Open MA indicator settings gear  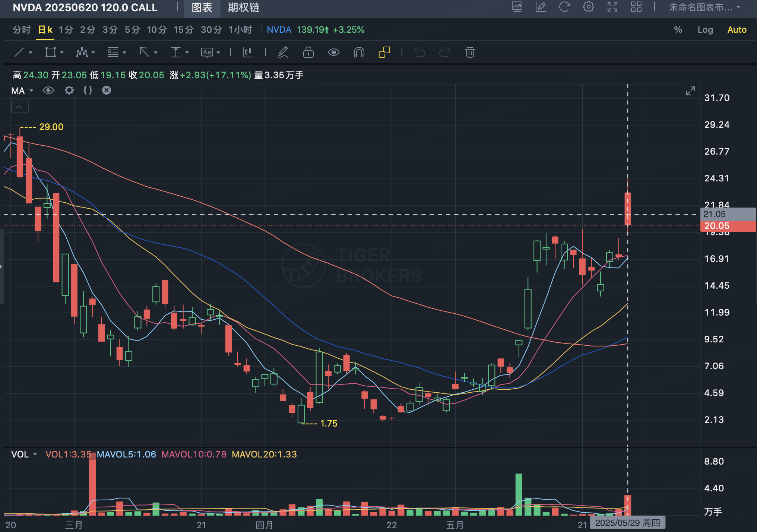coord(69,90)
